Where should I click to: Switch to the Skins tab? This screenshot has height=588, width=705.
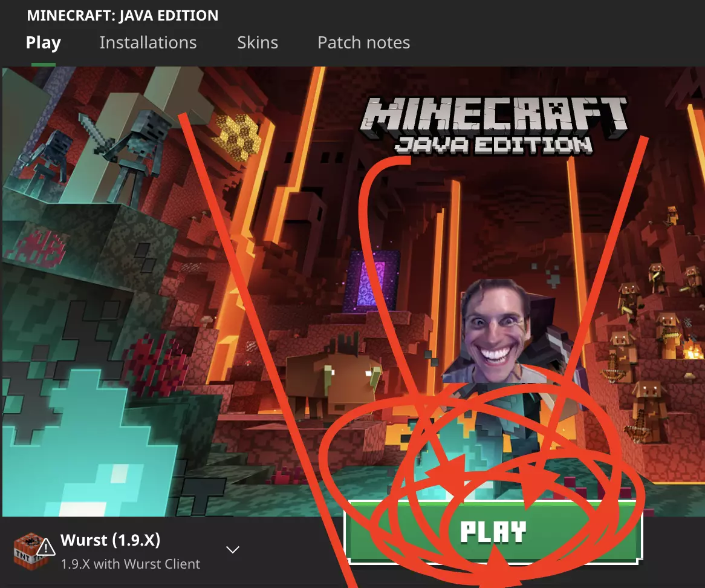(x=258, y=42)
